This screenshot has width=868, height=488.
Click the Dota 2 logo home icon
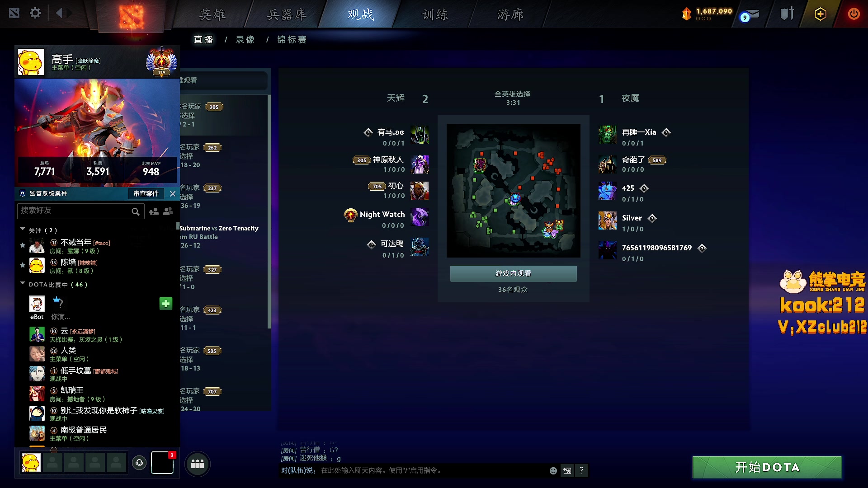point(131,16)
